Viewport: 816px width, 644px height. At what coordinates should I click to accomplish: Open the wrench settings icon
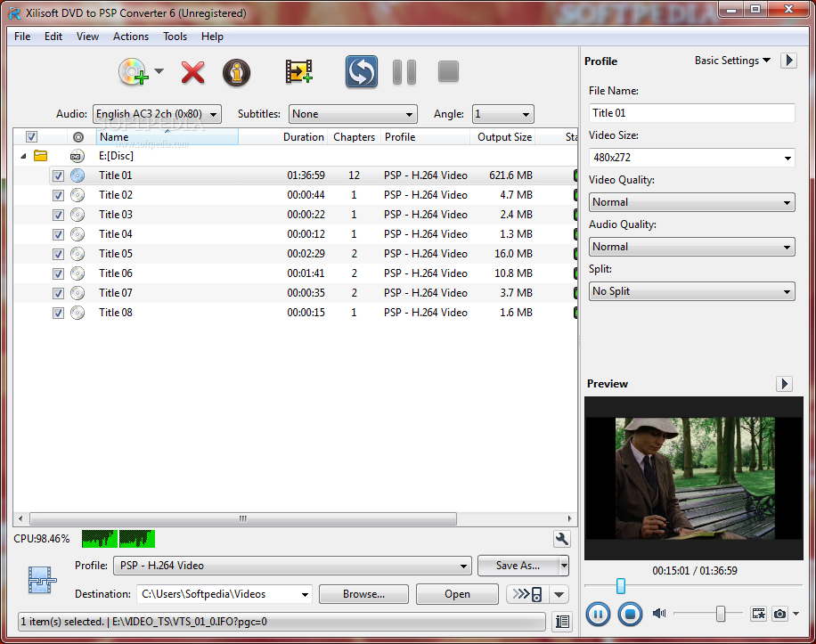[561, 539]
